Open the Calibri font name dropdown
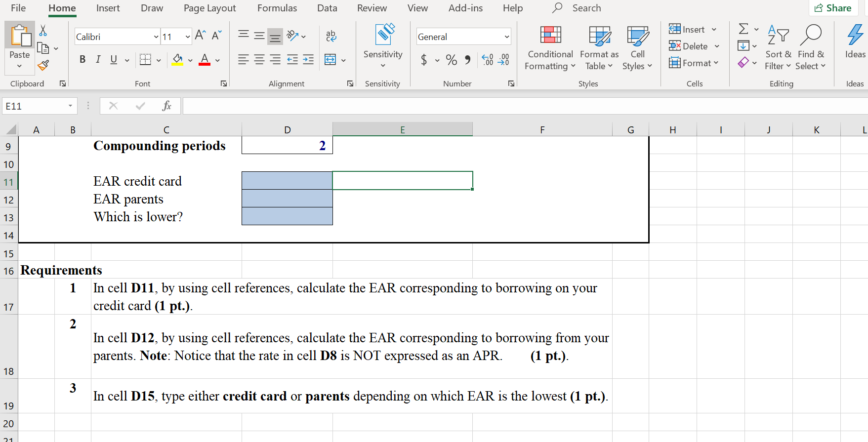 (x=156, y=37)
